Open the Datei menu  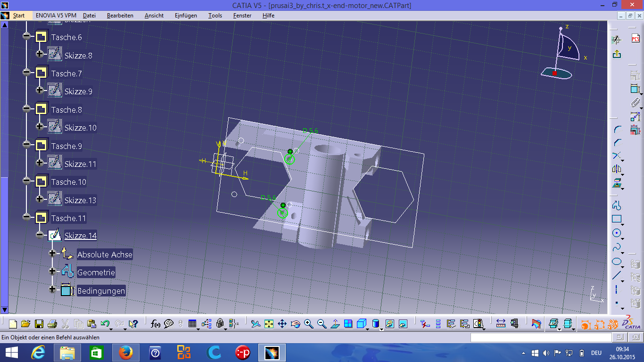pos(89,16)
